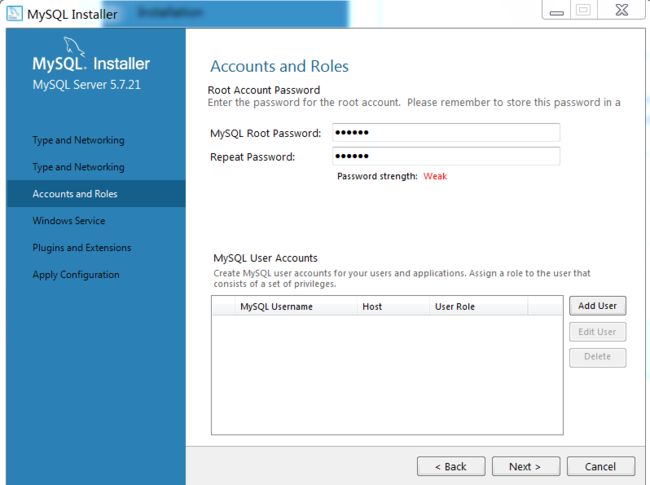
Task: Maximize the MySQL Installer window
Action: pos(583,10)
